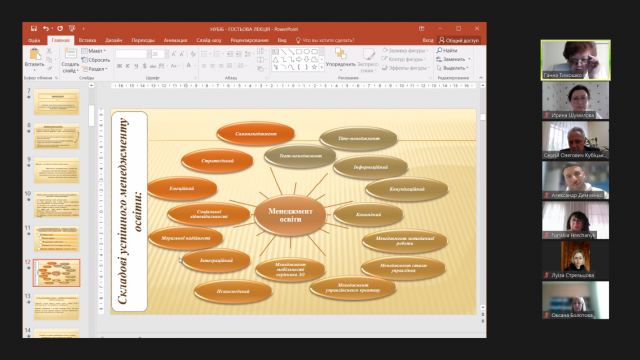Toggle bold Ж formatting

pyautogui.click(x=119, y=66)
